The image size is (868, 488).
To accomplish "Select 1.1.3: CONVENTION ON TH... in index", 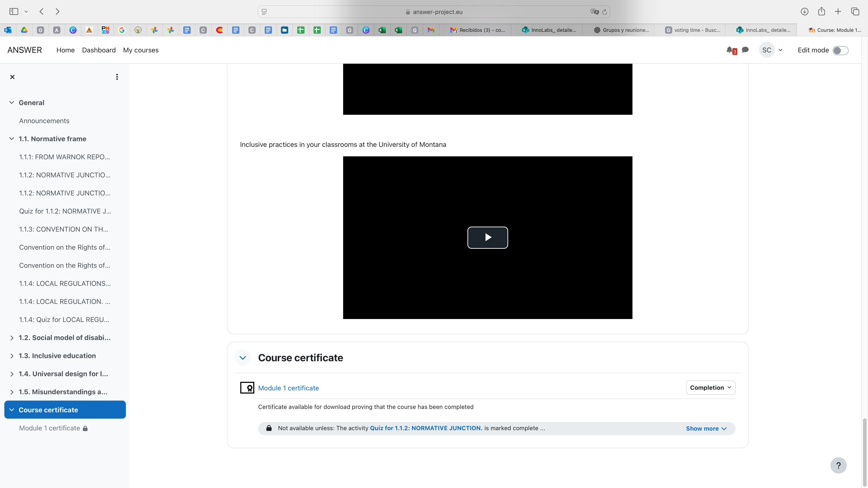I will click(64, 229).
